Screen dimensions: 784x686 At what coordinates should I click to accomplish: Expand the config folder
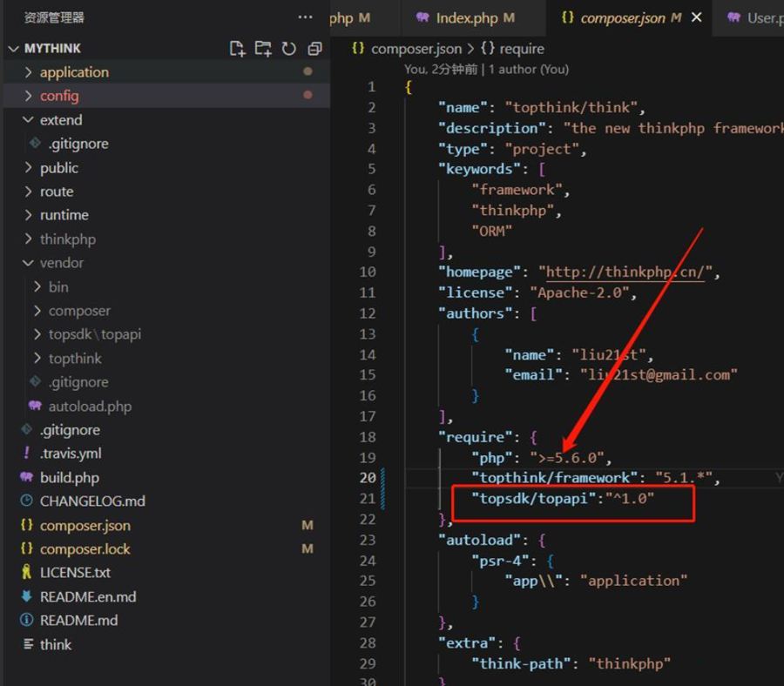(x=59, y=96)
